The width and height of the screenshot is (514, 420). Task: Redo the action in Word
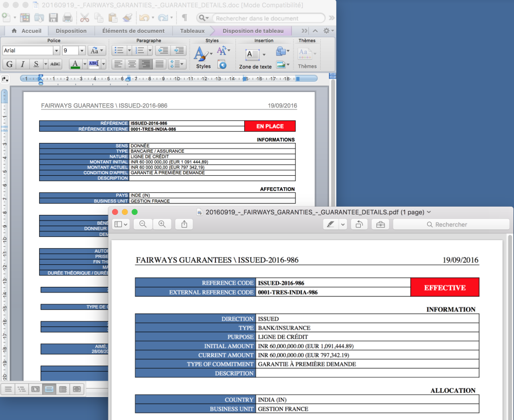[x=162, y=17]
